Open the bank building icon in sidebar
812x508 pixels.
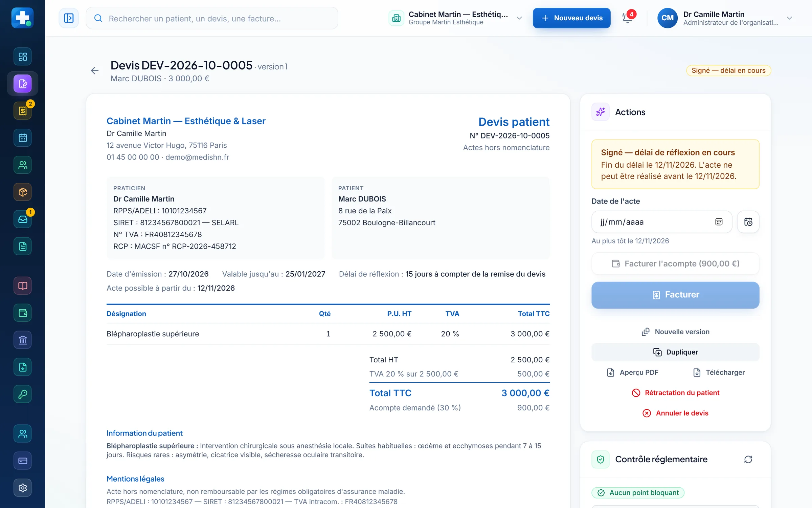[x=23, y=340]
